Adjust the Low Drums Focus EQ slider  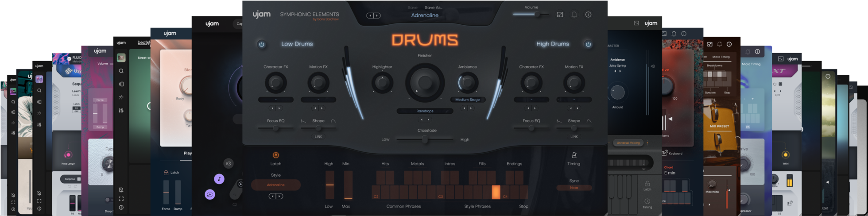275,128
